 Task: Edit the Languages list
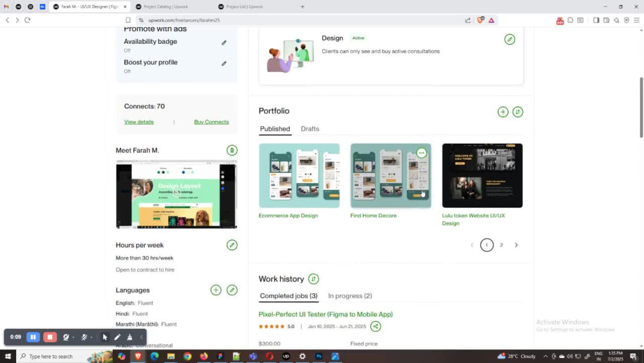[232, 290]
